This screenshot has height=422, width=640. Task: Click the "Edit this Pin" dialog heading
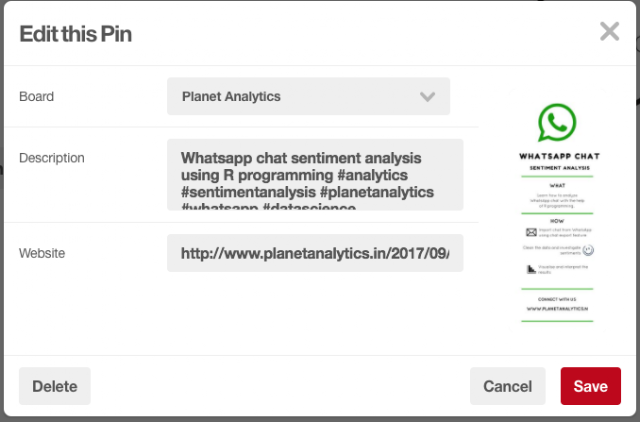pyautogui.click(x=76, y=34)
